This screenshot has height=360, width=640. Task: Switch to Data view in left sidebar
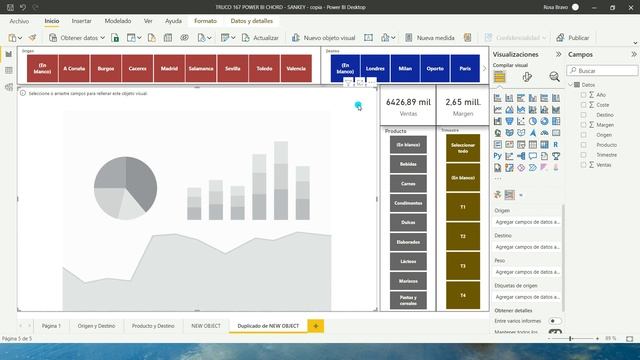(9, 71)
